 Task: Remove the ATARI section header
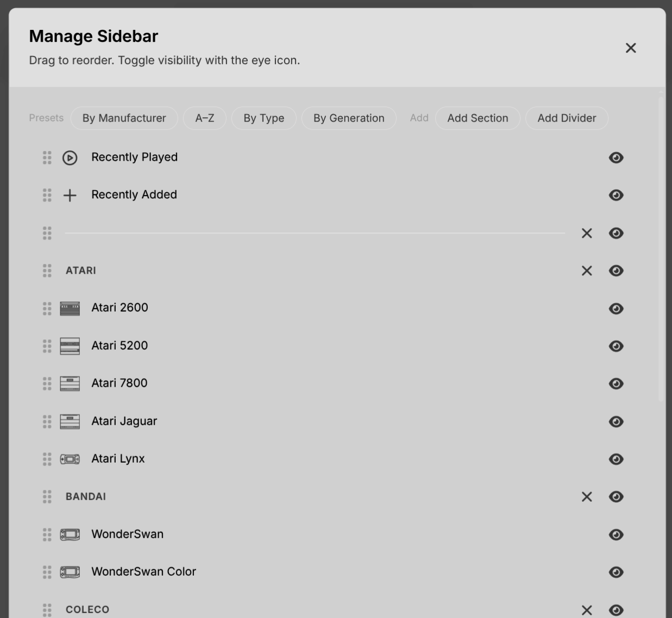point(587,271)
